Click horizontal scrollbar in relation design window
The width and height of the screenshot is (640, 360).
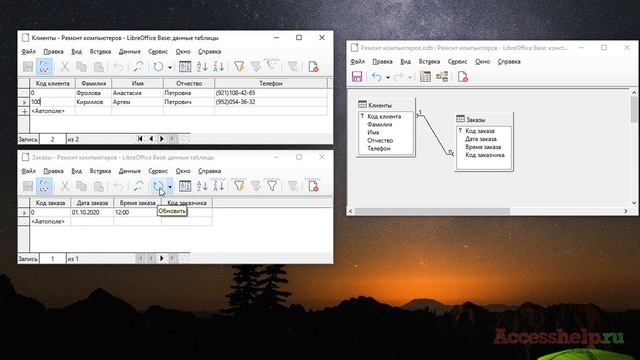[x=432, y=211]
